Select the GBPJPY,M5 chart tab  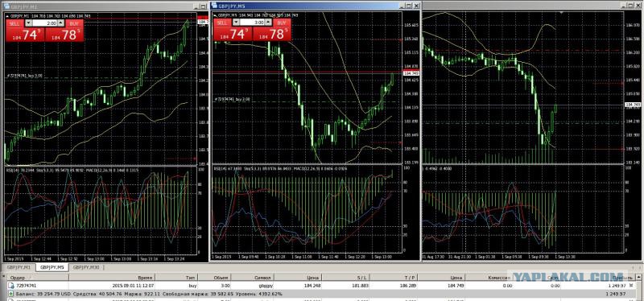[x=52, y=267]
